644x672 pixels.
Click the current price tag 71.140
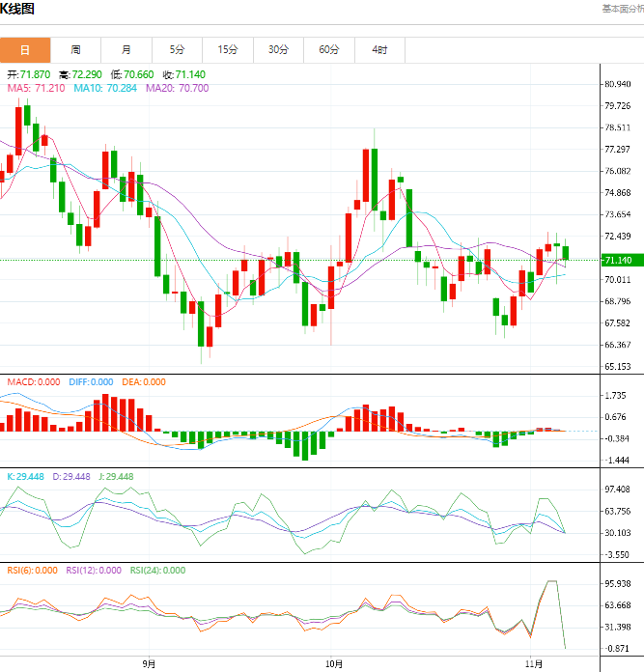pyautogui.click(x=618, y=261)
